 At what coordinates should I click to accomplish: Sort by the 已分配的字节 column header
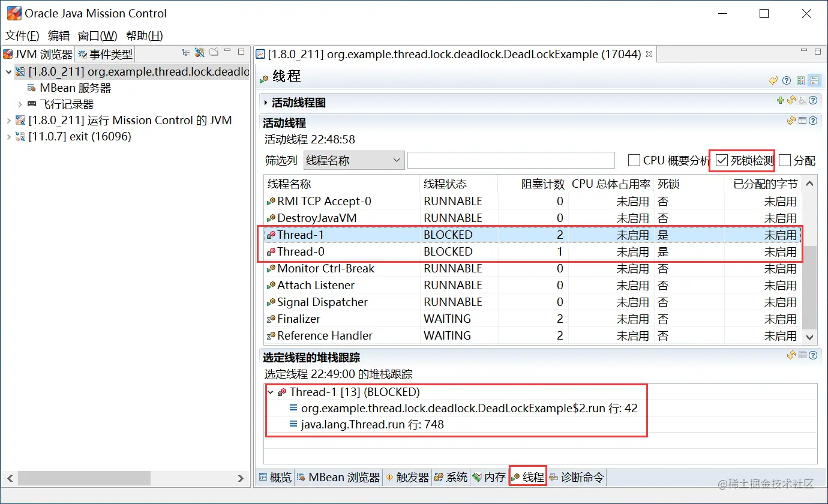click(x=764, y=184)
